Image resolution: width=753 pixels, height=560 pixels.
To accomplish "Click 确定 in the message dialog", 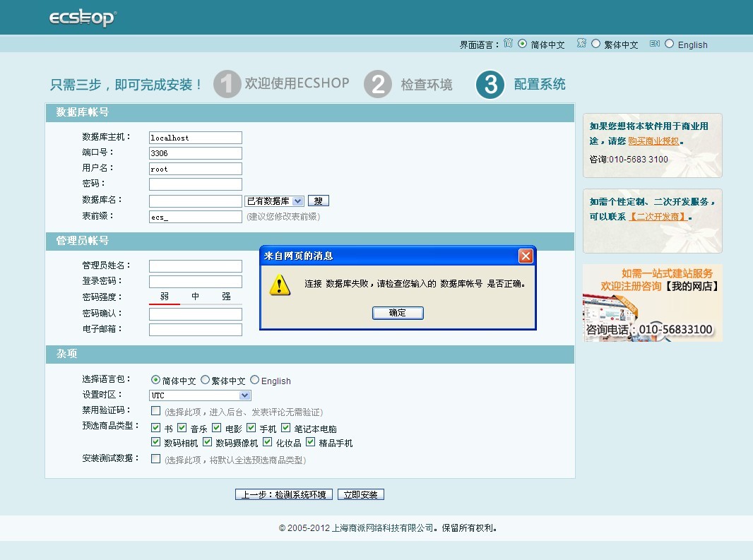I will click(x=398, y=313).
